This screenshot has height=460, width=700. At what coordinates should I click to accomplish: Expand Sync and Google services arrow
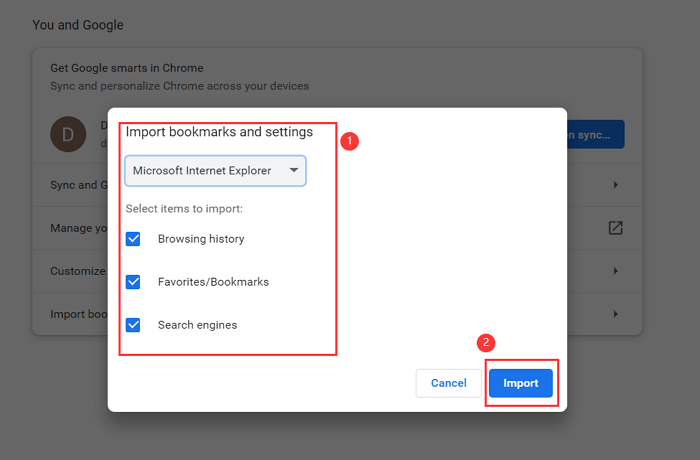(x=615, y=185)
